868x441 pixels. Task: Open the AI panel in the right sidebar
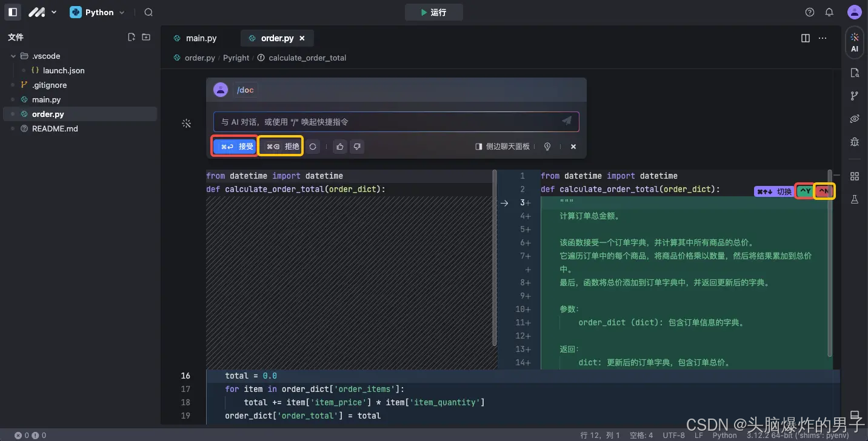[854, 42]
